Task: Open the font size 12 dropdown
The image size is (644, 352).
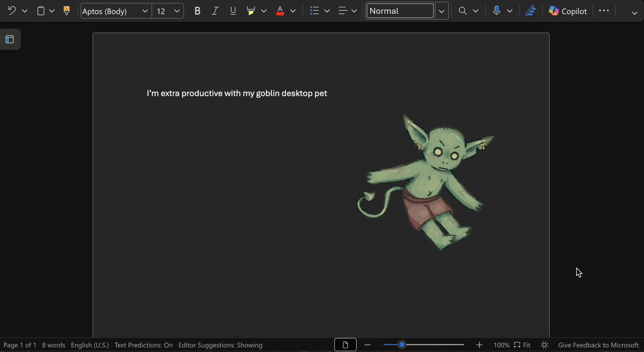Action: (177, 11)
